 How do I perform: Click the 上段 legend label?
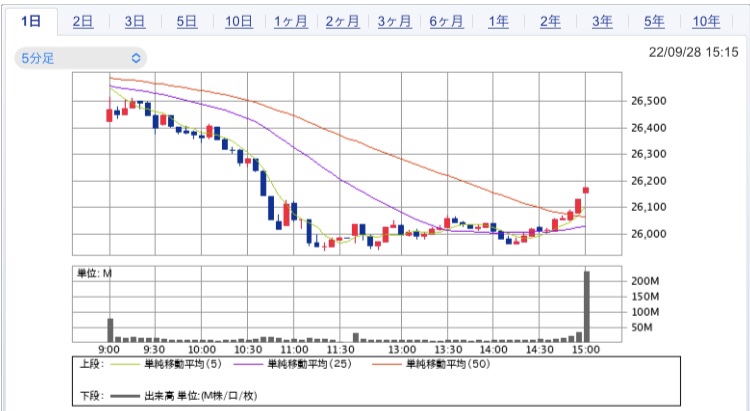[91, 364]
